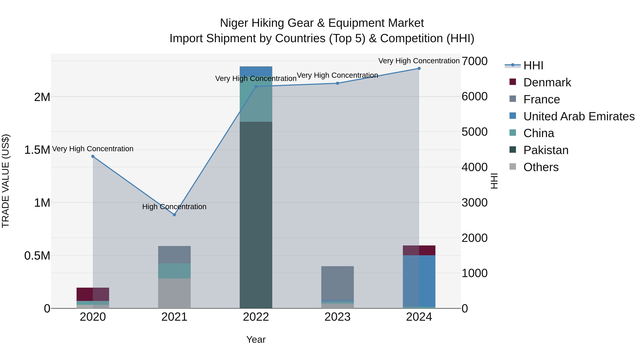
Task: Click the '3000' right axis tick label
Action: click(474, 202)
